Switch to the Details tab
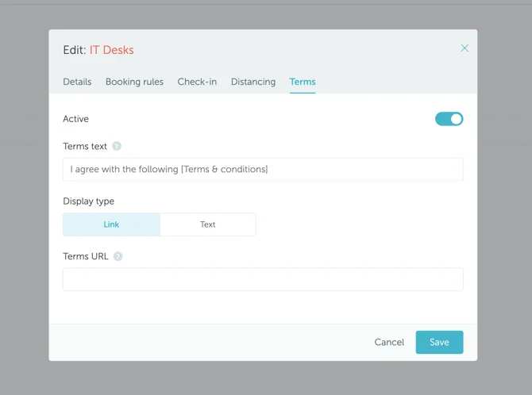532x395 pixels. [x=77, y=82]
